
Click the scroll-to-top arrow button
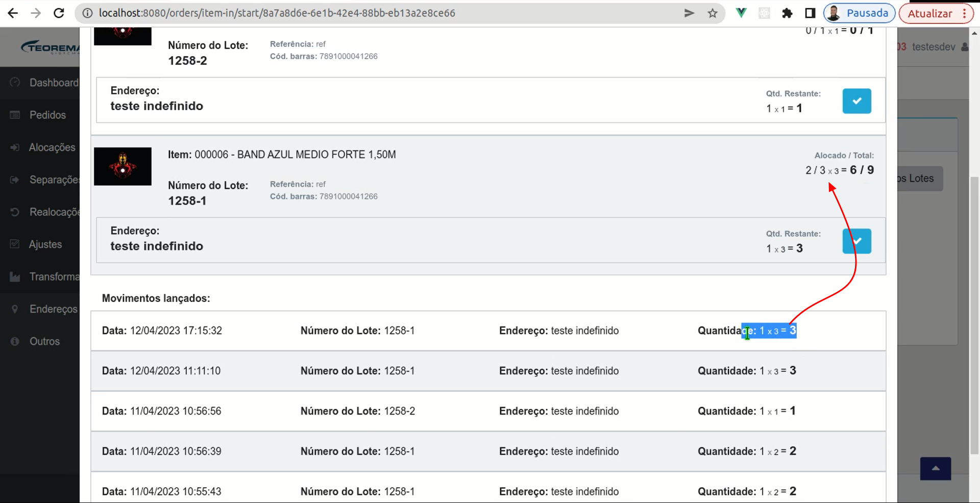[935, 468]
